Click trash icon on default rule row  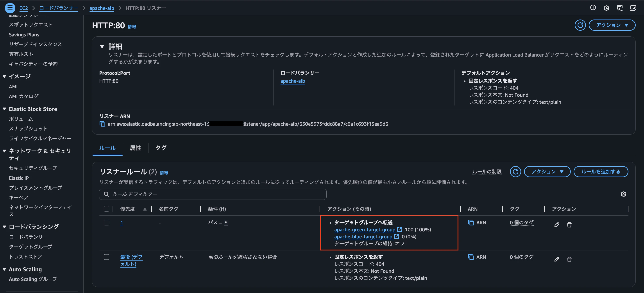569,259
